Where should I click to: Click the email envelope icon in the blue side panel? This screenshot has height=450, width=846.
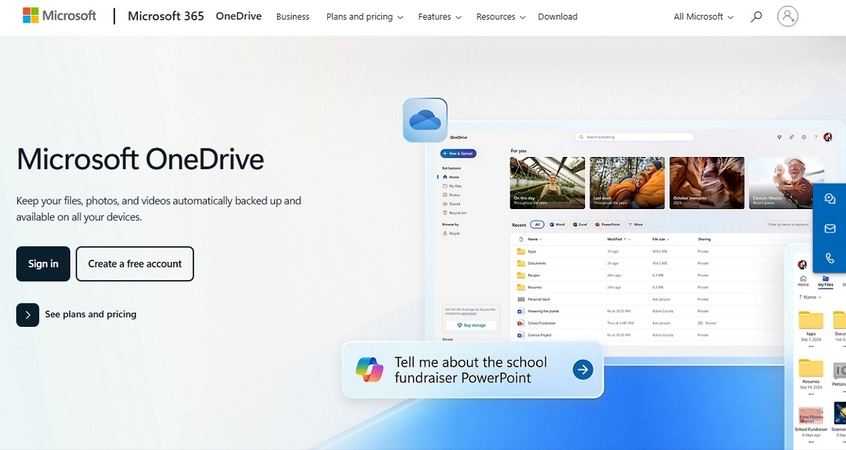click(x=830, y=229)
